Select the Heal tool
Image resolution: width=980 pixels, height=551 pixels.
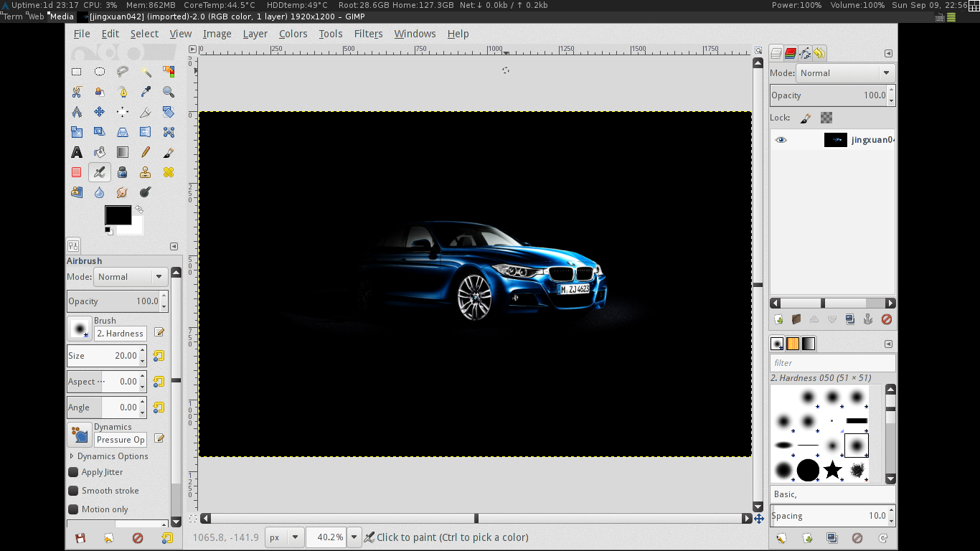click(x=169, y=172)
